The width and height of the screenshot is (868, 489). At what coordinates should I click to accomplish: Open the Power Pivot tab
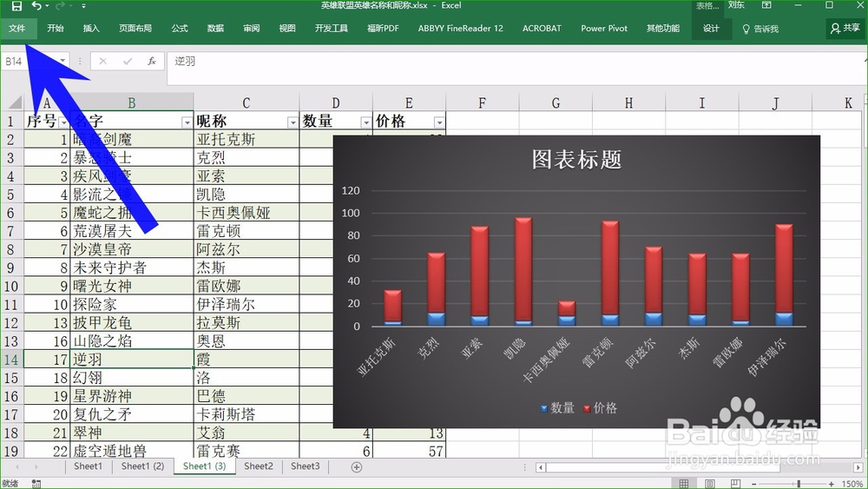click(x=604, y=29)
